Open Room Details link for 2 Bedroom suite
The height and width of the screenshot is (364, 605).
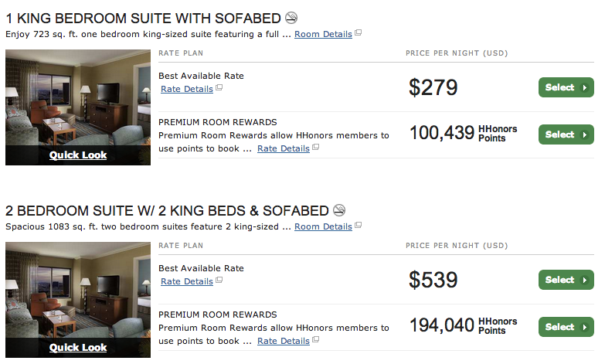pos(323,226)
